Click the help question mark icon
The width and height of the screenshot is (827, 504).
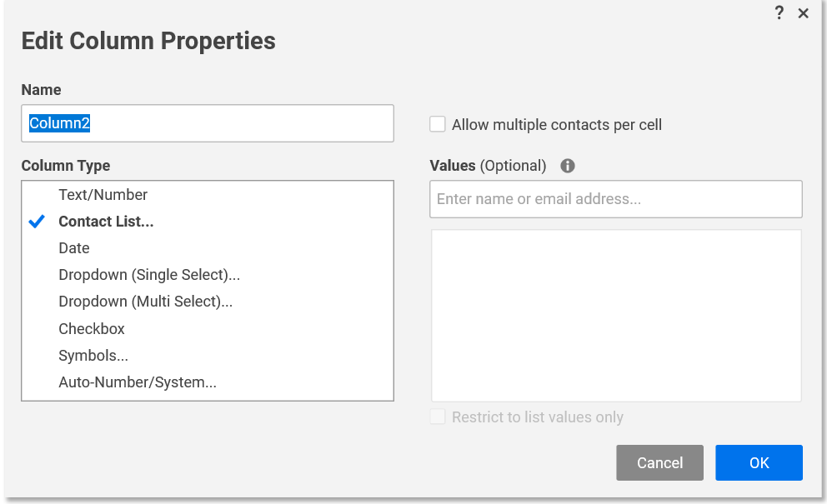(x=779, y=12)
